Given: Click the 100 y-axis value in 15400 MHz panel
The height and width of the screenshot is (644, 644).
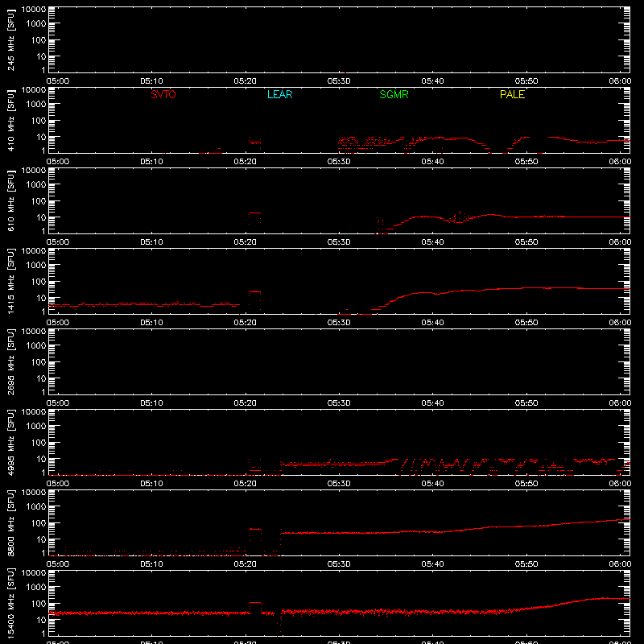Looking at the screenshot, I should 39,604.
